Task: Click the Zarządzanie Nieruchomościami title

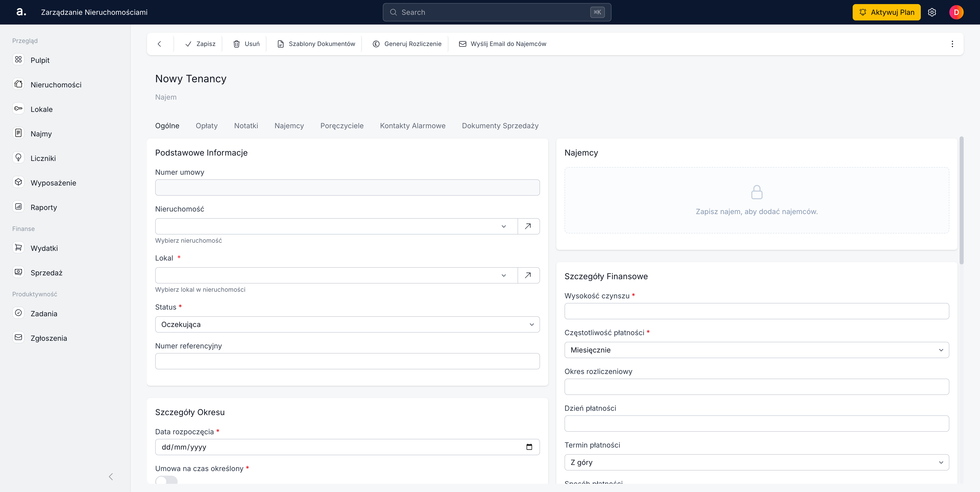Action: [x=94, y=12]
